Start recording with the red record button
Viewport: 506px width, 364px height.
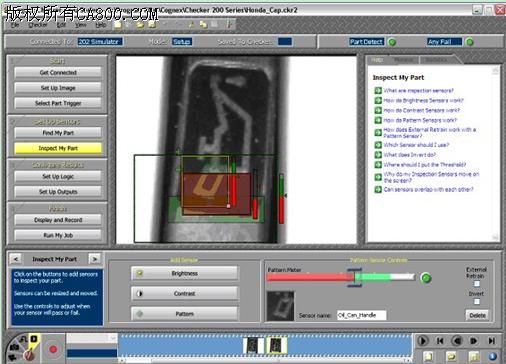pos(53,349)
